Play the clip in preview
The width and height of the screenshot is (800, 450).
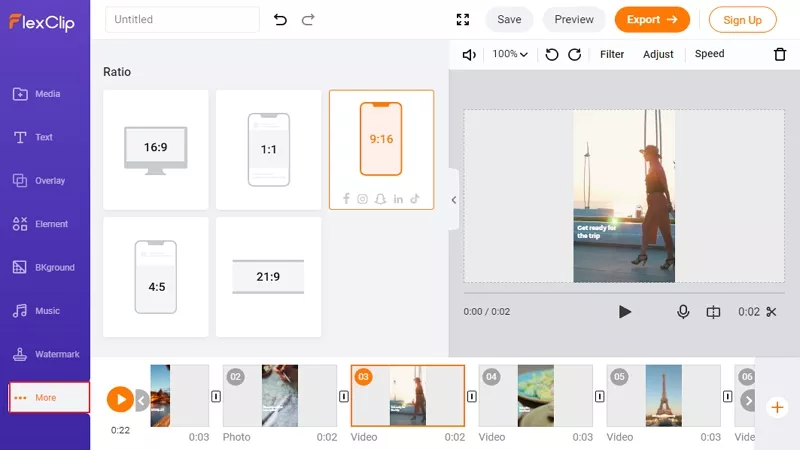pos(624,312)
